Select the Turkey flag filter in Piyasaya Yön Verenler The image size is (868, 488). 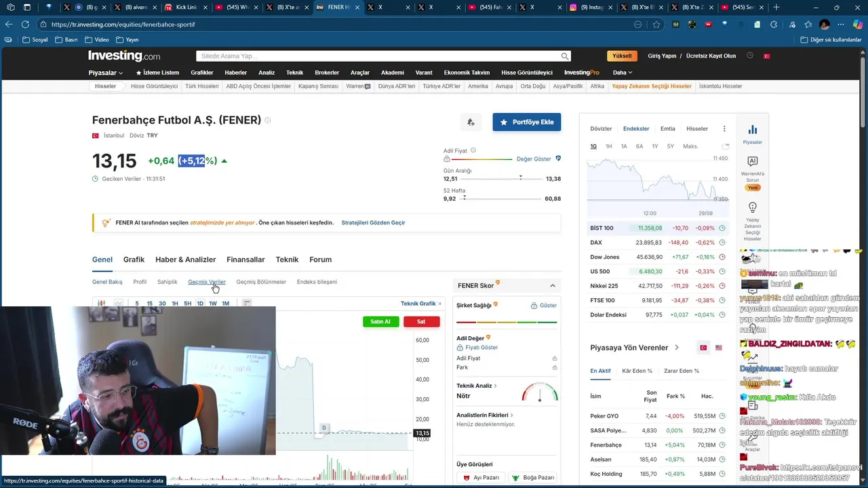(x=703, y=348)
